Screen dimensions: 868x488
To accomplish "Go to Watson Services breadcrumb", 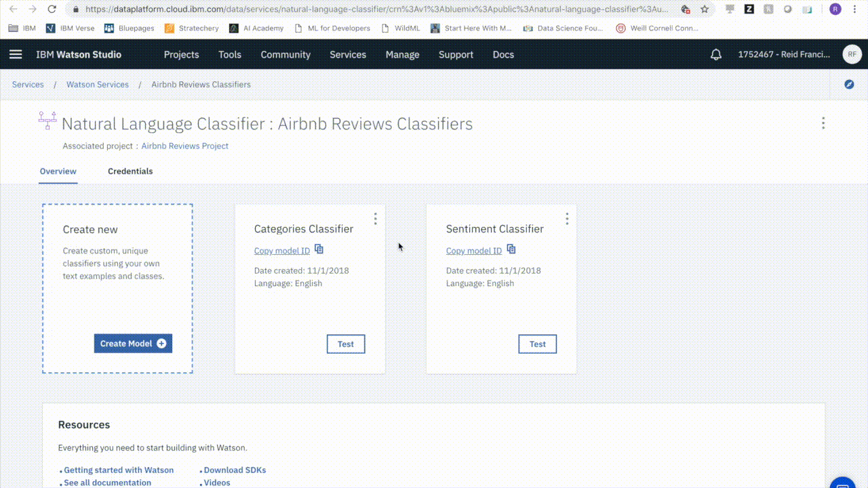I will (98, 85).
